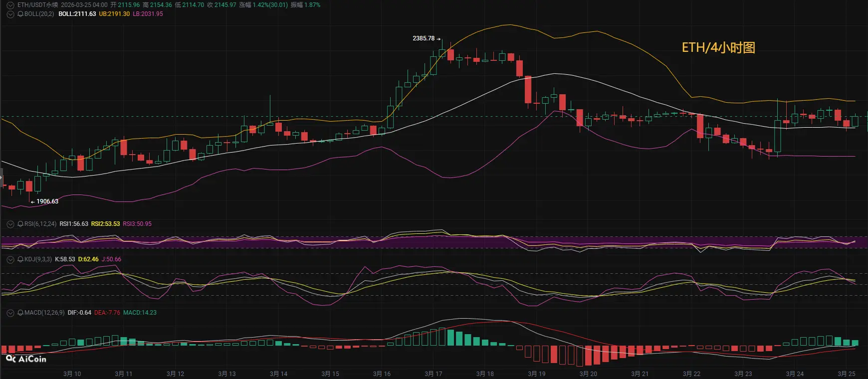The height and width of the screenshot is (379, 868).
Task: Click the RSI3:50.95 value
Action: (138, 224)
